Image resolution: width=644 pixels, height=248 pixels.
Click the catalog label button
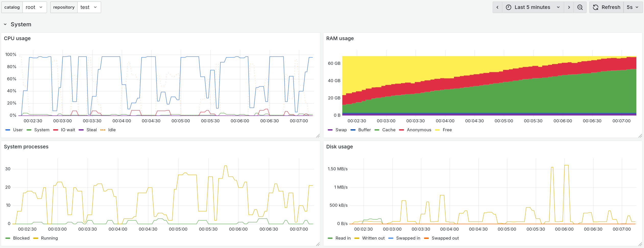pos(12,7)
